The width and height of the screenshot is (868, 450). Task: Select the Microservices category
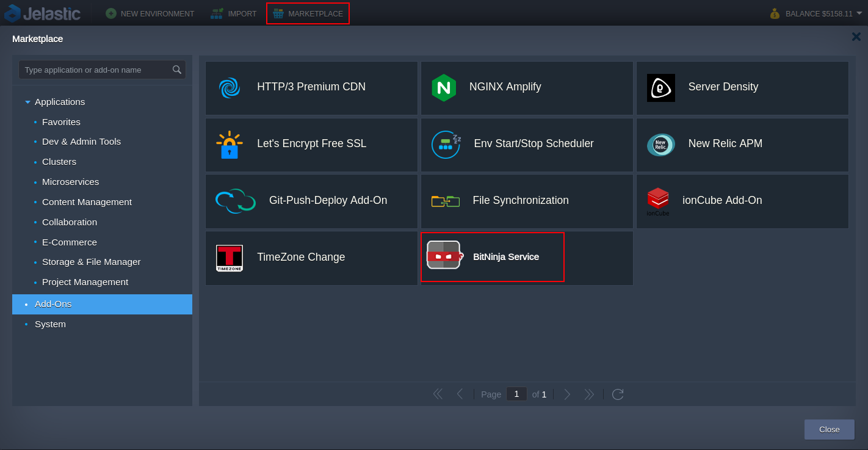click(70, 182)
